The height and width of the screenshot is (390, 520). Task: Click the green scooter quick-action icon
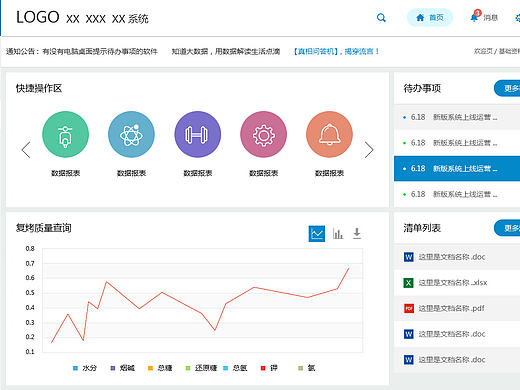[x=65, y=134]
